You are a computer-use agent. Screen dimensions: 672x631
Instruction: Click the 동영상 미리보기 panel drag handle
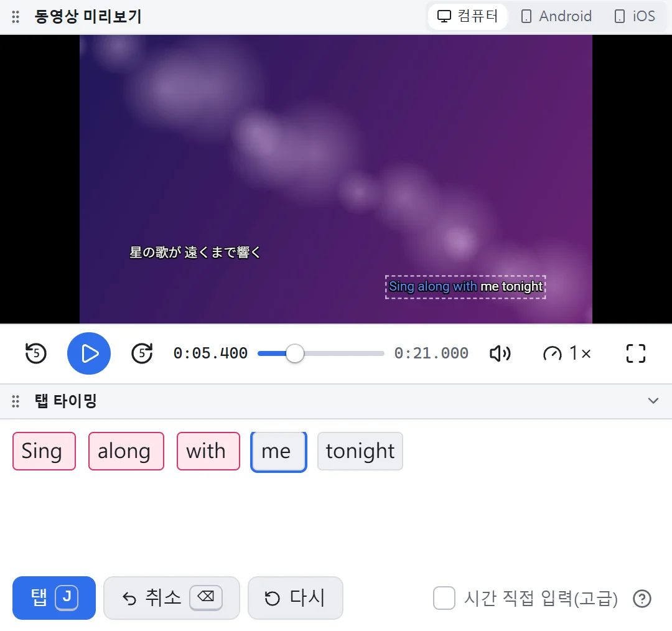[16, 17]
